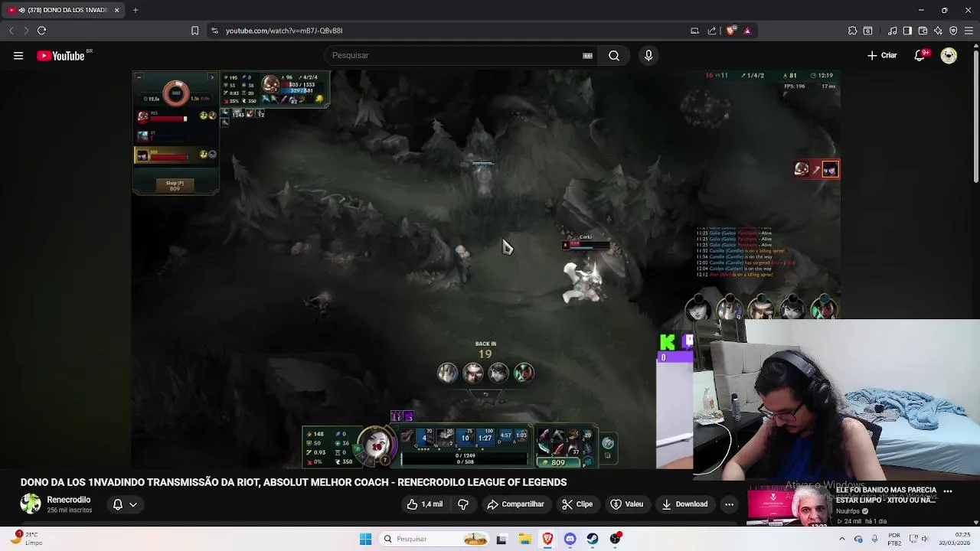Screen dimensions: 980x551
Task: Open account avatar menu
Action: point(949,55)
